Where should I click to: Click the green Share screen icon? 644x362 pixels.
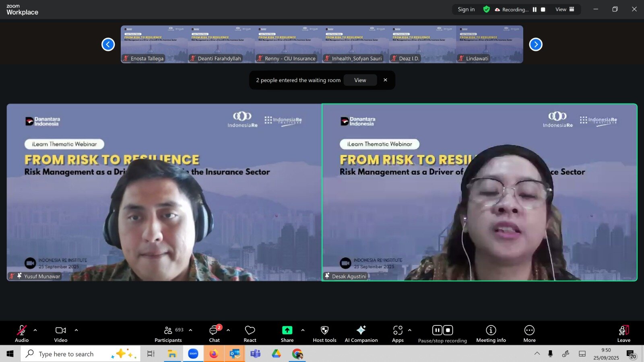287,330
